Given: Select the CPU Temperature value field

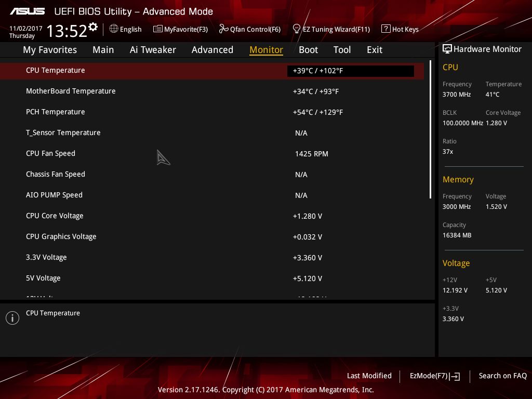Looking at the screenshot, I should (351, 71).
